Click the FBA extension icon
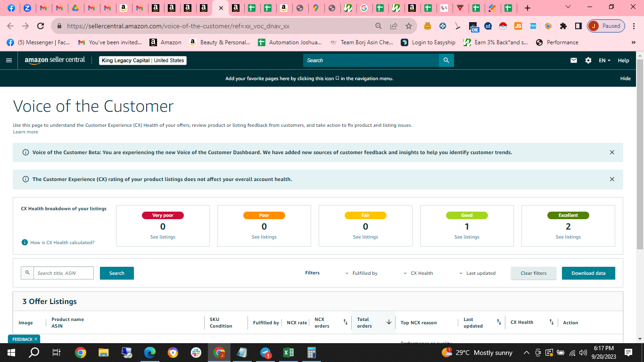The width and height of the screenshot is (644, 362). [x=533, y=26]
